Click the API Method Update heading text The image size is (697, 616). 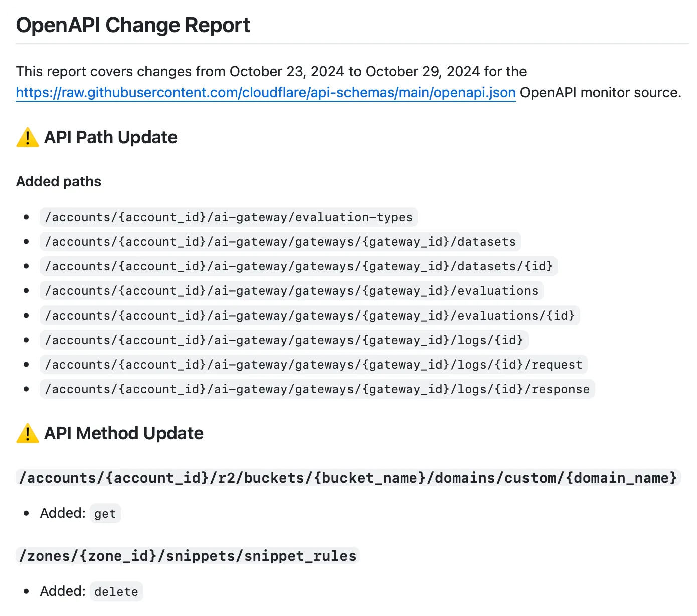pos(123,434)
